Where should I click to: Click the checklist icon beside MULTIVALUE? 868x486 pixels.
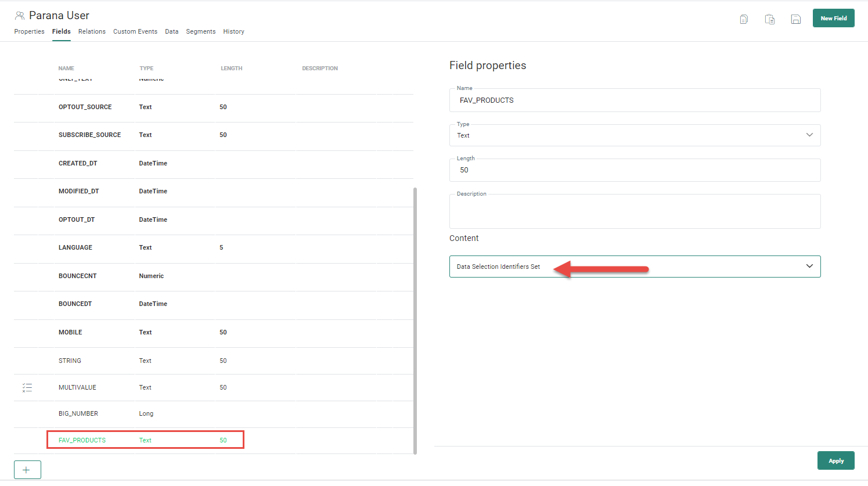[27, 387]
